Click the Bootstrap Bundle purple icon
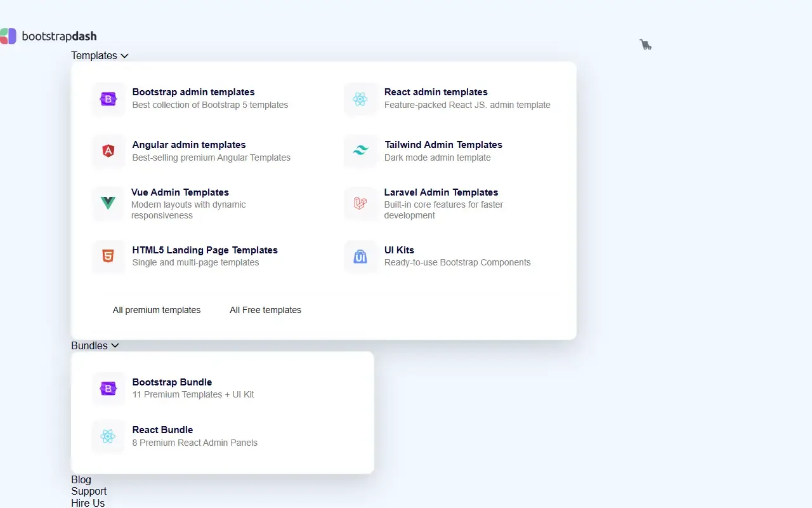The height and width of the screenshot is (508, 812). [108, 389]
